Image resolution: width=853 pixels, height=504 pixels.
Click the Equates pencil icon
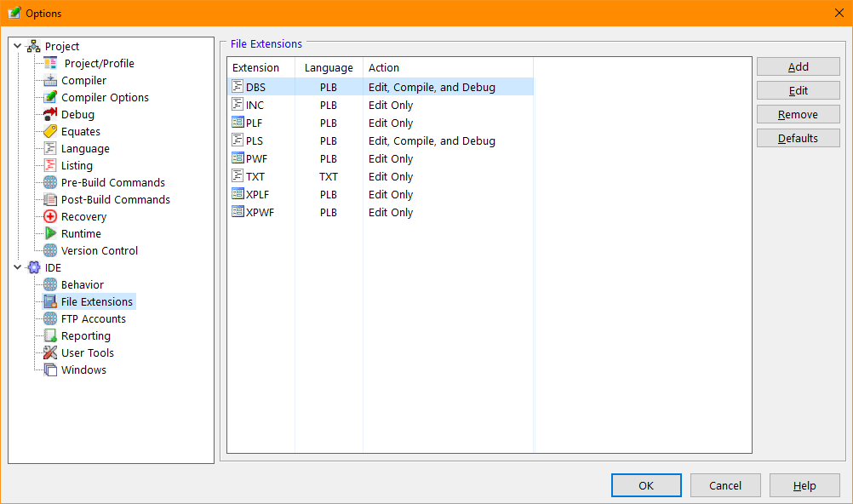click(x=49, y=131)
